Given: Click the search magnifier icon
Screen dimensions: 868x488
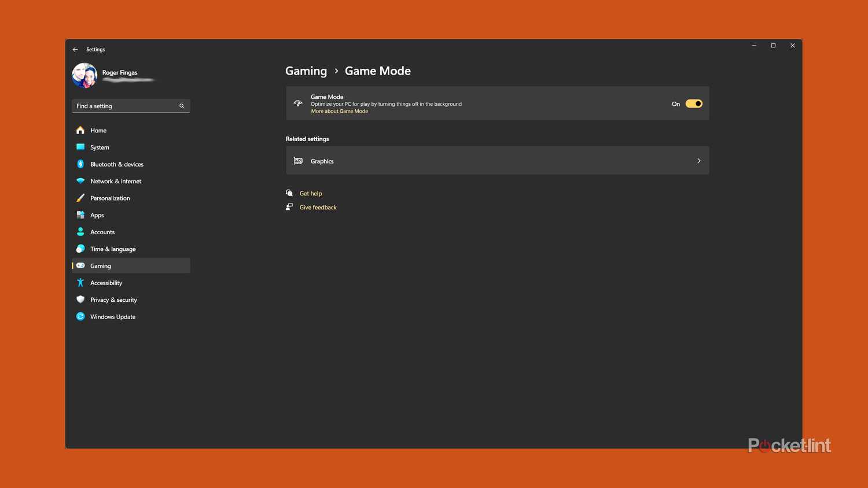Looking at the screenshot, I should tap(182, 106).
